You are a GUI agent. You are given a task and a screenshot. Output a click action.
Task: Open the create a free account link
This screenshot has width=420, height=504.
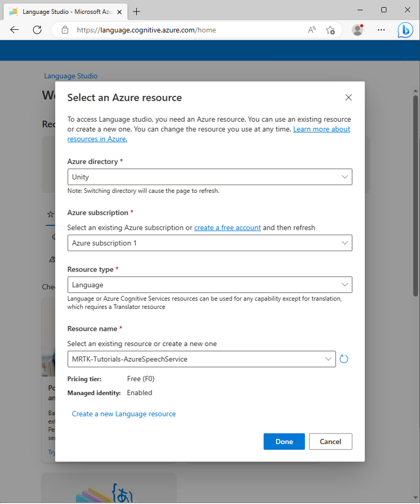point(228,227)
